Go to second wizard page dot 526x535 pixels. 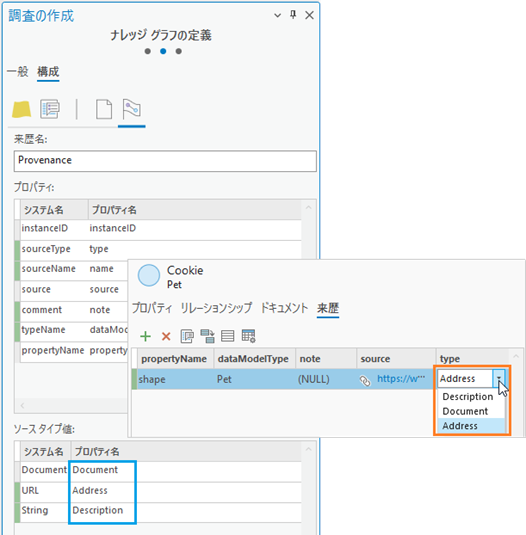(163, 51)
